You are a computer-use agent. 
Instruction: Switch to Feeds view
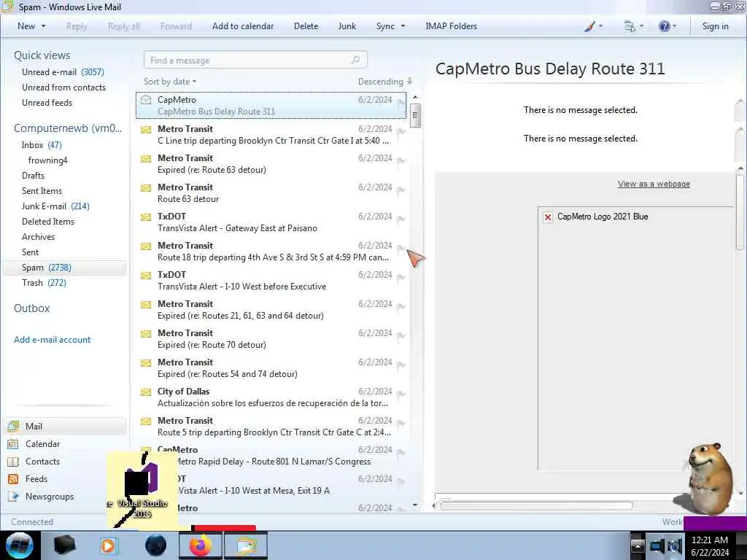(36, 478)
